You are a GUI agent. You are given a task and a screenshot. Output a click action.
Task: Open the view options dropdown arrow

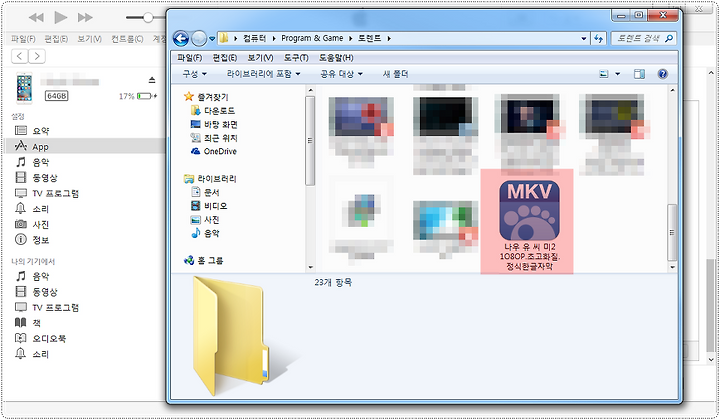pos(617,74)
